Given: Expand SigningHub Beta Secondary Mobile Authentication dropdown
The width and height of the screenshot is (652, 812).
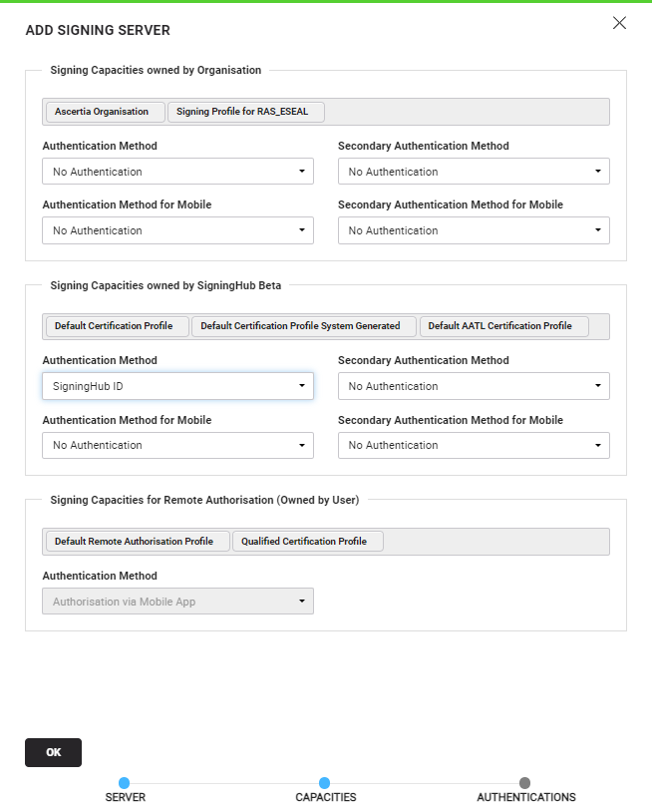Looking at the screenshot, I should coord(474,445).
